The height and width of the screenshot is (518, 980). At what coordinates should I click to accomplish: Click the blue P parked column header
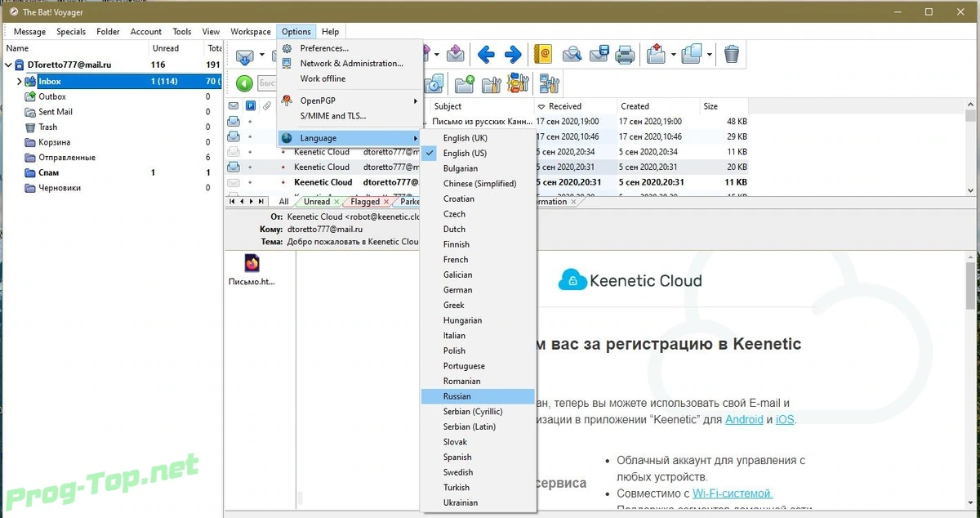(251, 106)
